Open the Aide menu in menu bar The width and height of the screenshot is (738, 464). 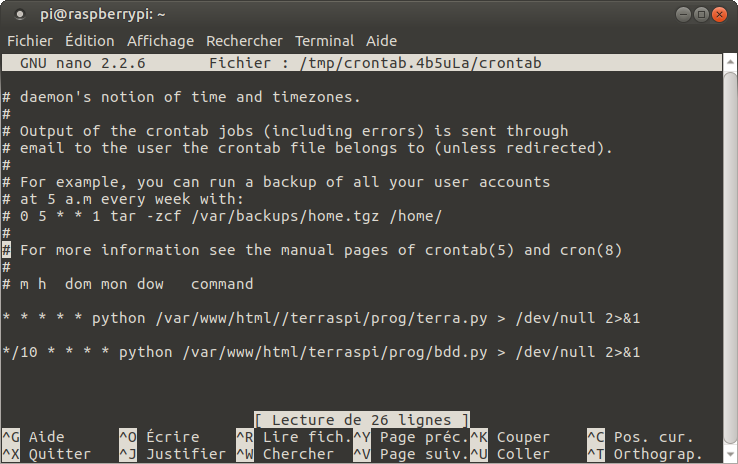[381, 41]
